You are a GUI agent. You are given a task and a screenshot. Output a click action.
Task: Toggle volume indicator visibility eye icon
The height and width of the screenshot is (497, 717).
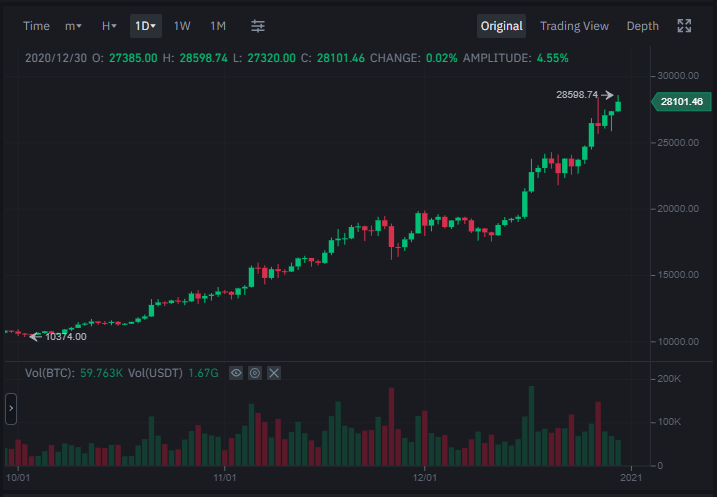pos(236,373)
